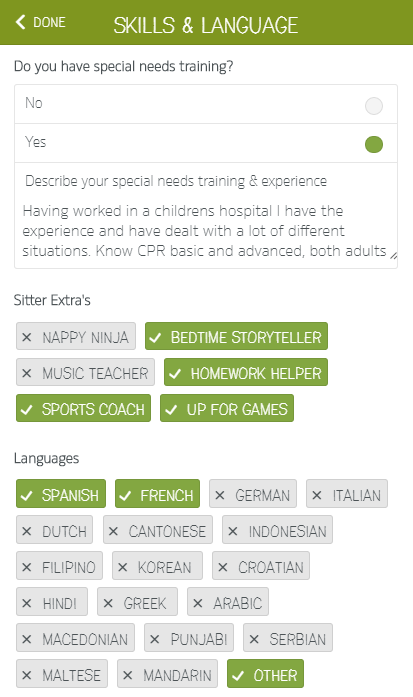Add German as a language

[253, 494]
